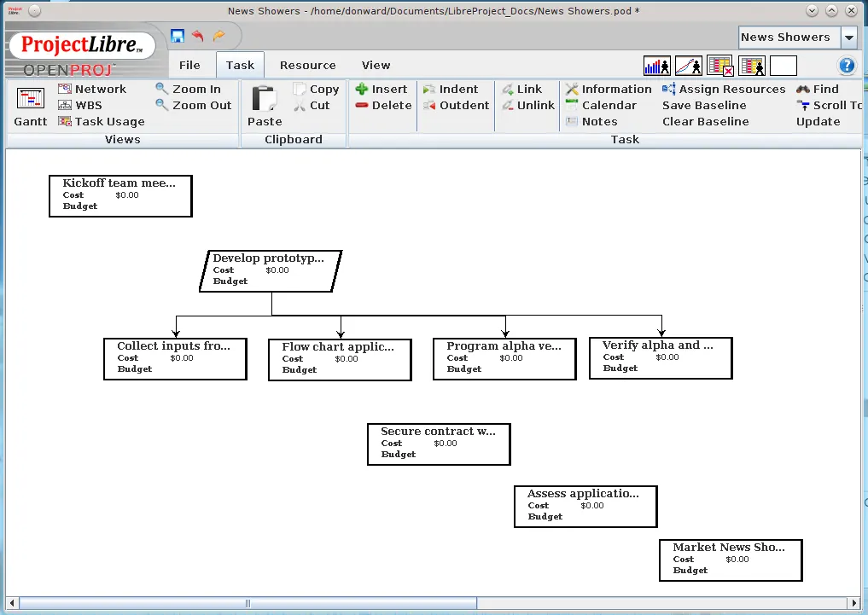Copy the selected task
This screenshot has width=868, height=615.
[316, 89]
